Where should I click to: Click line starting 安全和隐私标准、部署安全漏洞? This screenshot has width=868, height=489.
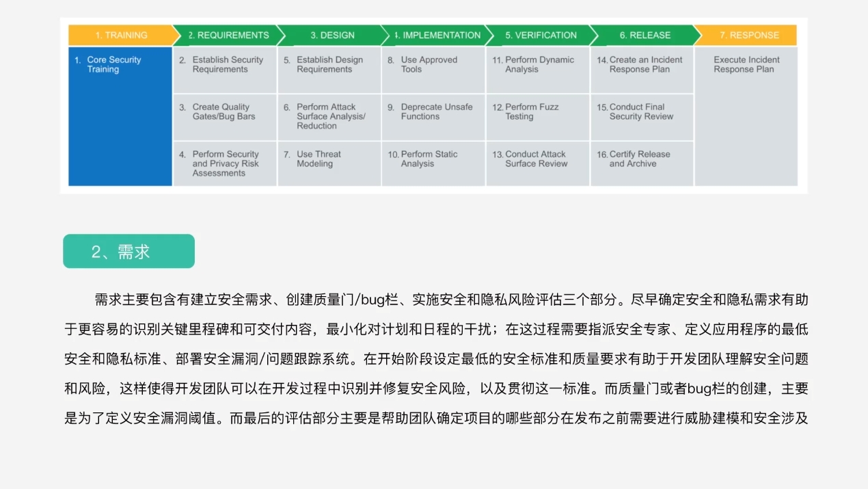click(437, 359)
